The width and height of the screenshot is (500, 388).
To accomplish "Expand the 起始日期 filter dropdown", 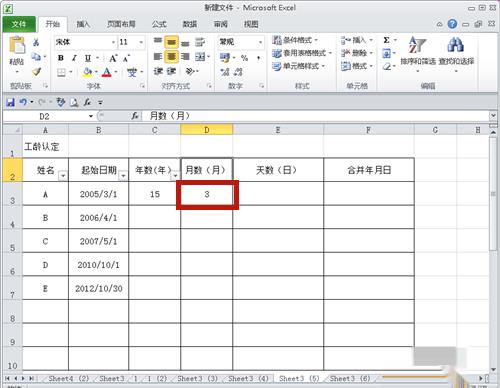I will tap(123, 175).
